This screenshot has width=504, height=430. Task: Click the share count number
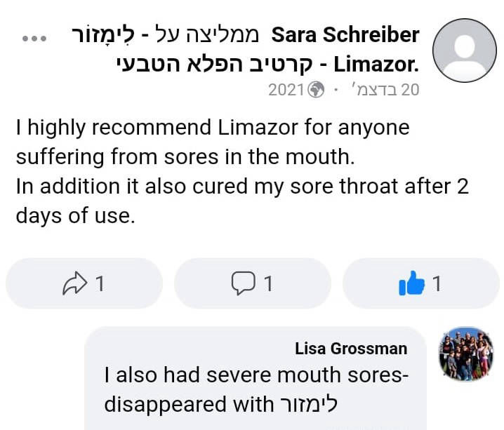pyautogui.click(x=100, y=283)
